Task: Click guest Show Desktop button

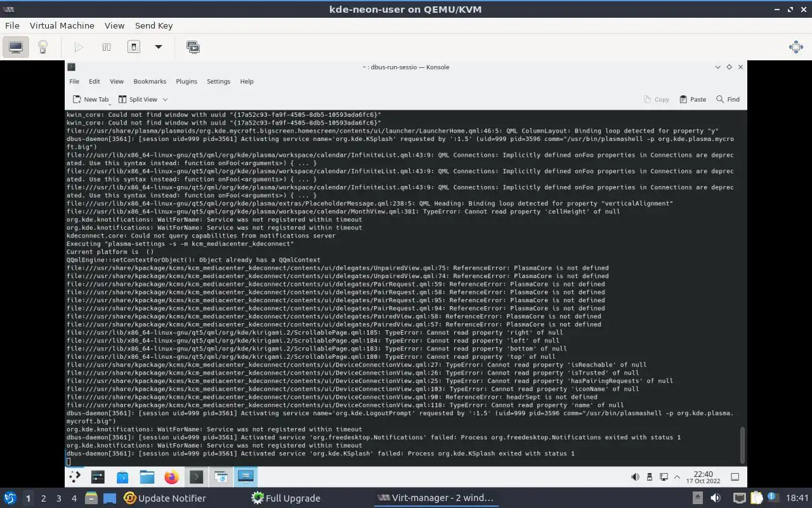Action: pos(735,477)
